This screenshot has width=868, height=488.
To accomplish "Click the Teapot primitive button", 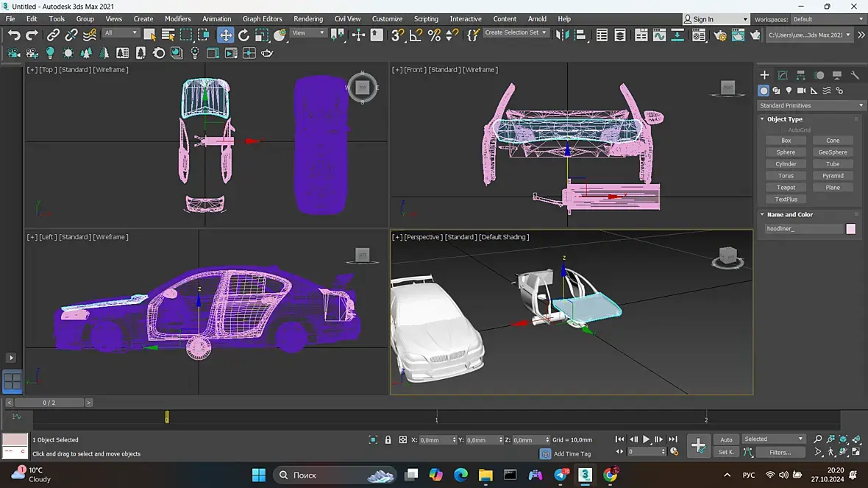I will (x=786, y=188).
